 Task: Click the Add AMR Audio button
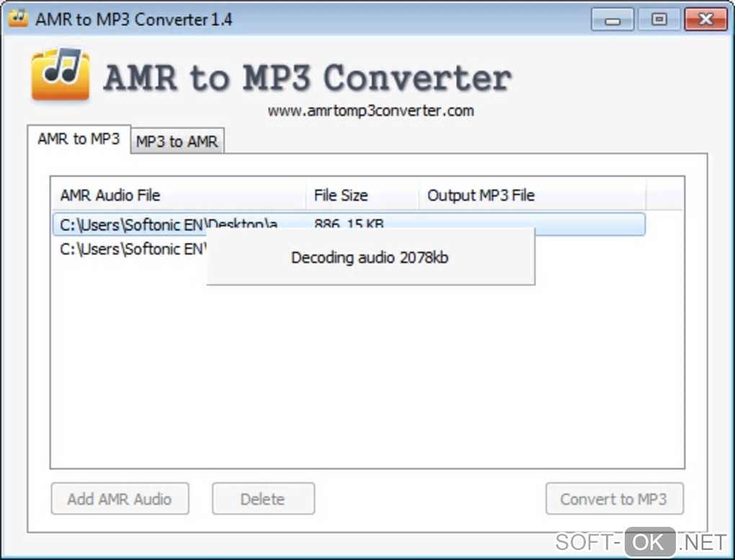coord(120,499)
